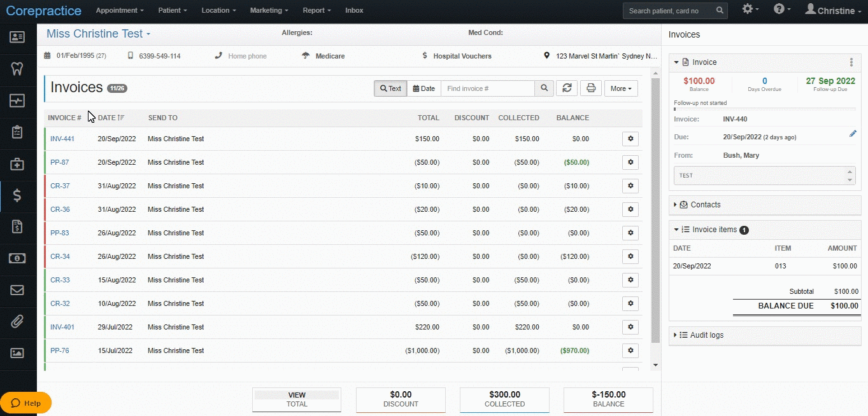Image resolution: width=868 pixels, height=416 pixels.
Task: Click gear actions for INV-441 row
Action: (x=630, y=139)
